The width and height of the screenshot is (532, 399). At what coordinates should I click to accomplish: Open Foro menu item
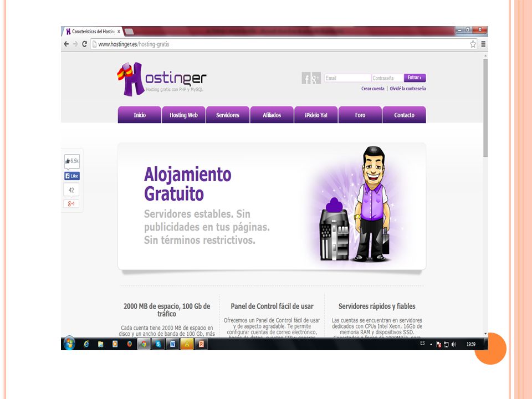click(360, 115)
